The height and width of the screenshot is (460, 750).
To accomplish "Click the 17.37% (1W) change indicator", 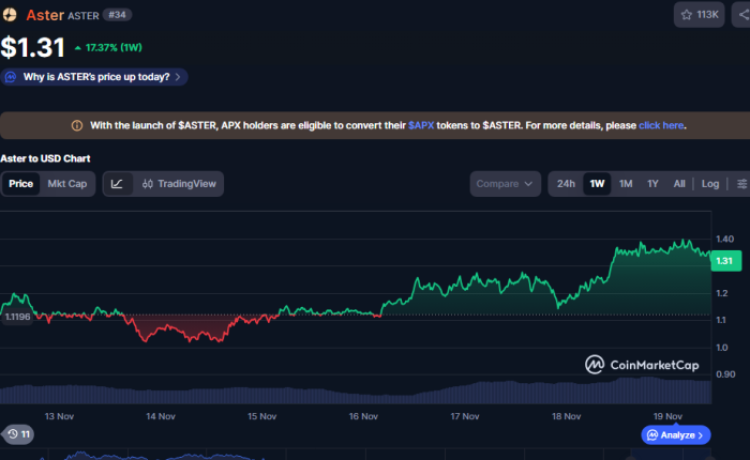I will coord(109,48).
